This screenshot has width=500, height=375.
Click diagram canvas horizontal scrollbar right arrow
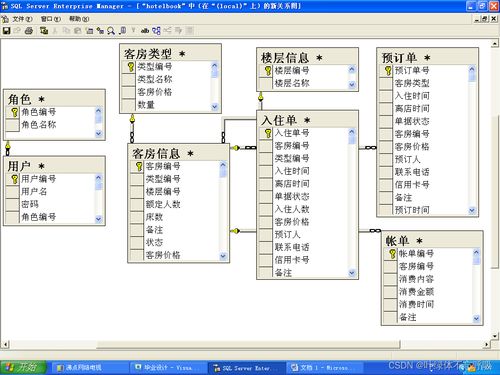click(x=487, y=344)
